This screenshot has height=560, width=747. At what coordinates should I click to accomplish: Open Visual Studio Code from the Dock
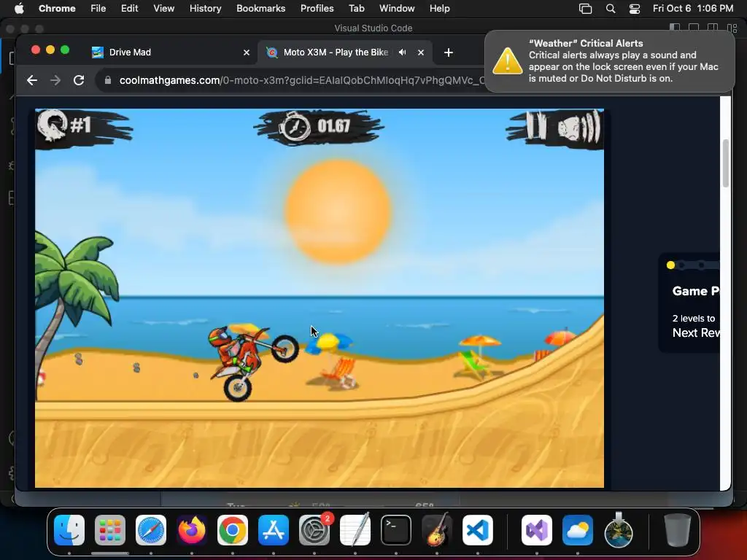point(477,530)
